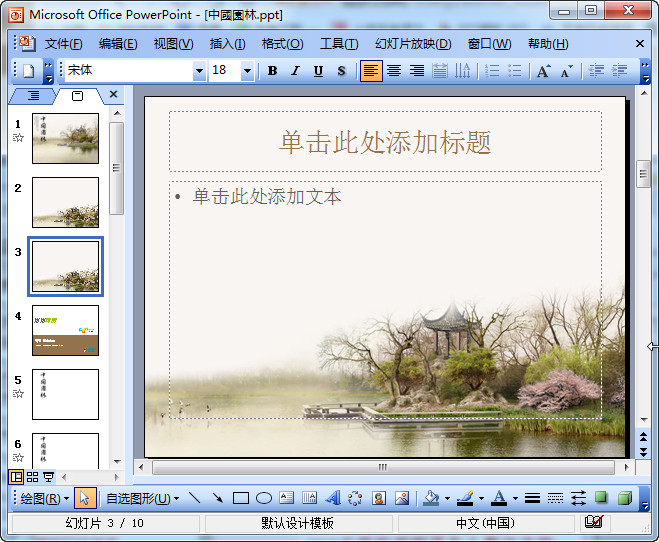Click title placeholder 单击此处添加标题
This screenshot has width=659, height=542.
tap(385, 142)
